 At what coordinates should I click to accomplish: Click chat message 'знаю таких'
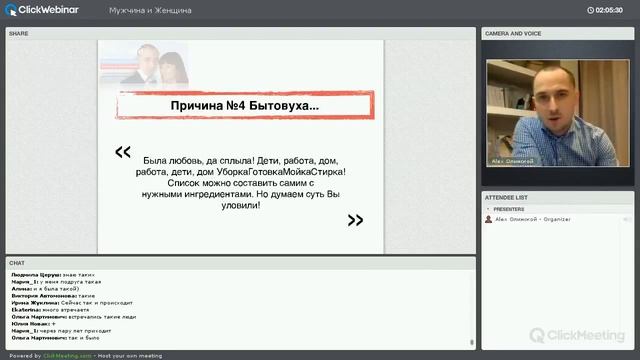[x=78, y=275]
